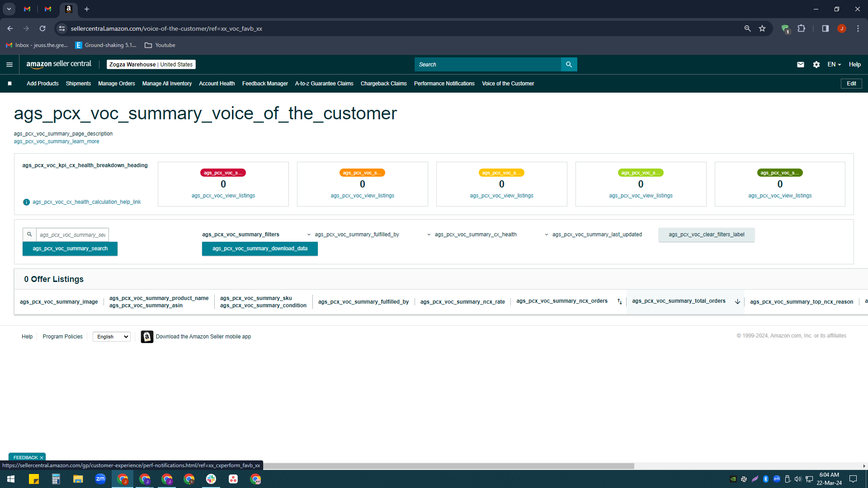
Task: Click the Amazon Seller mobile app icon
Action: click(x=147, y=337)
